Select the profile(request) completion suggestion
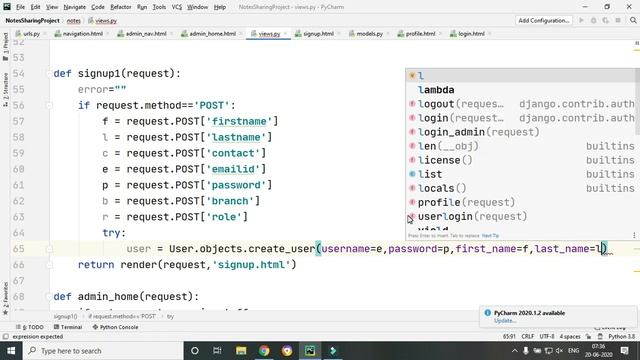This screenshot has width=640, height=360. tap(521, 202)
